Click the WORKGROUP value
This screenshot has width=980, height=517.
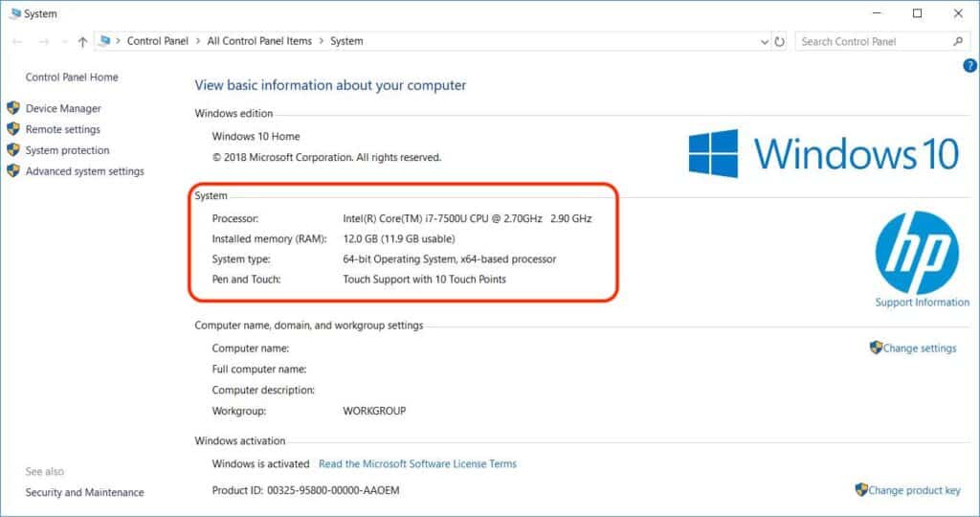(x=374, y=411)
